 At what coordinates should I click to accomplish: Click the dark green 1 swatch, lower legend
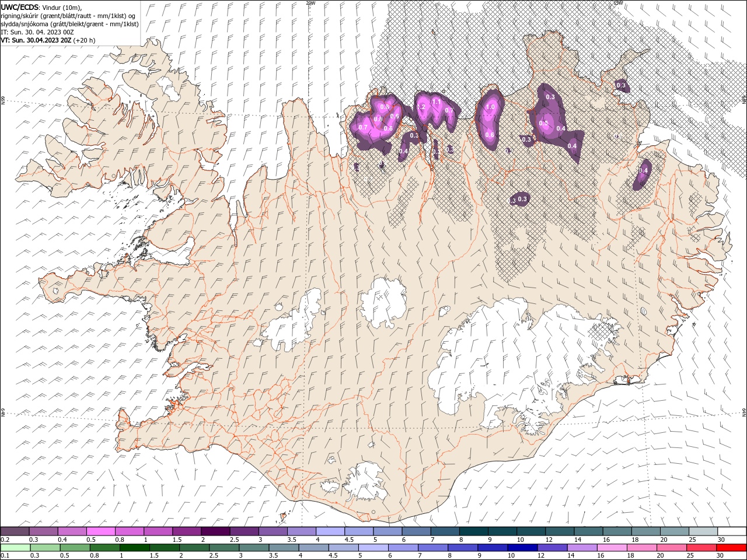(x=134, y=548)
